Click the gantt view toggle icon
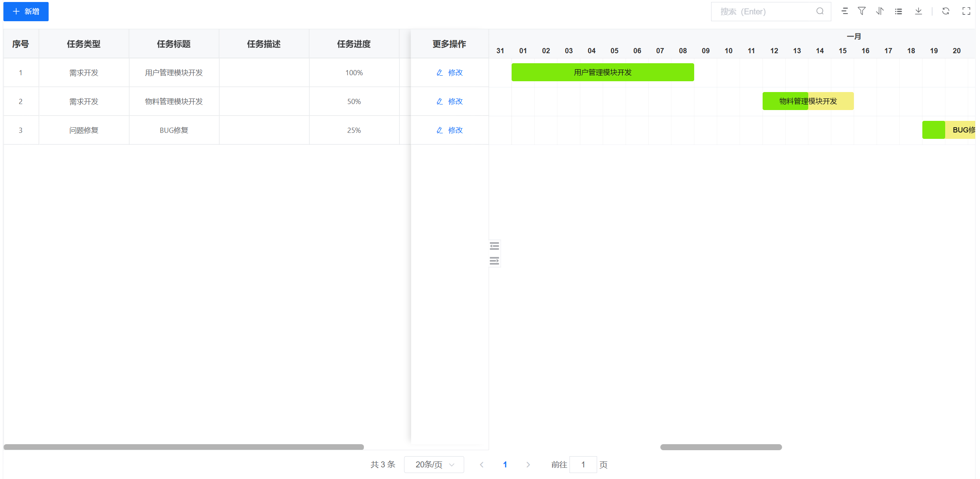Screen dimensions: 980x479 pos(844,11)
